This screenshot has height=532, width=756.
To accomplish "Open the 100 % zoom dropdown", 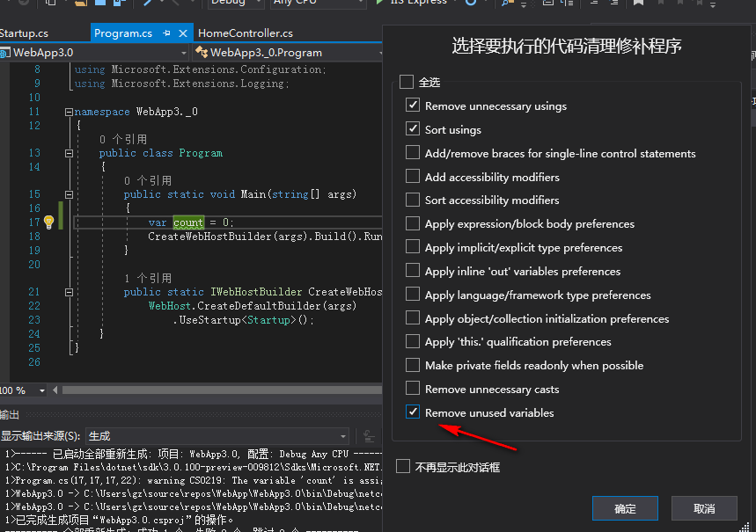I will (42, 390).
